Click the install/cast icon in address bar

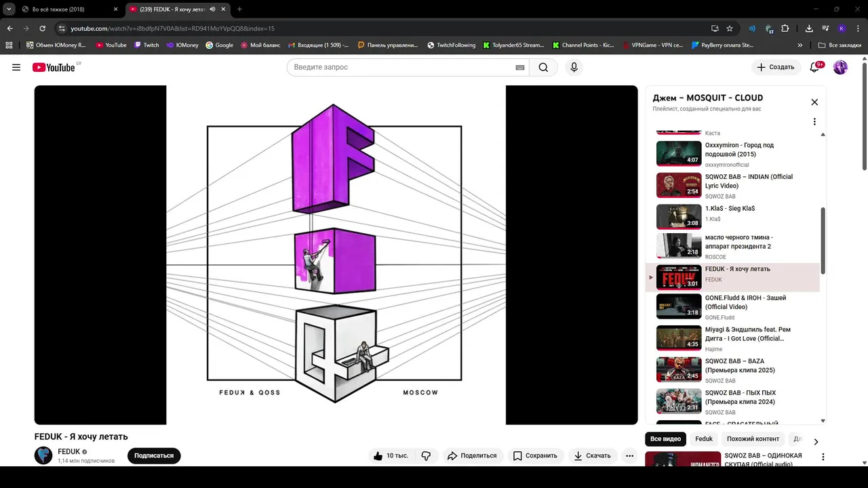click(715, 28)
